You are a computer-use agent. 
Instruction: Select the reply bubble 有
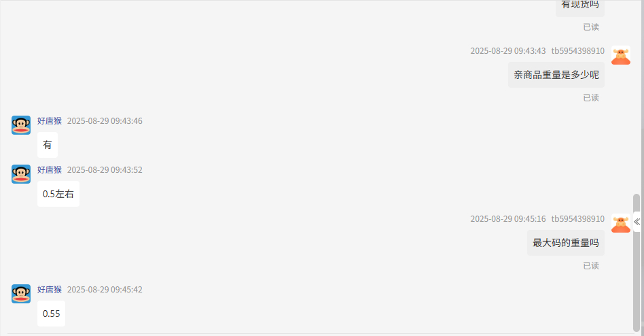click(x=48, y=145)
